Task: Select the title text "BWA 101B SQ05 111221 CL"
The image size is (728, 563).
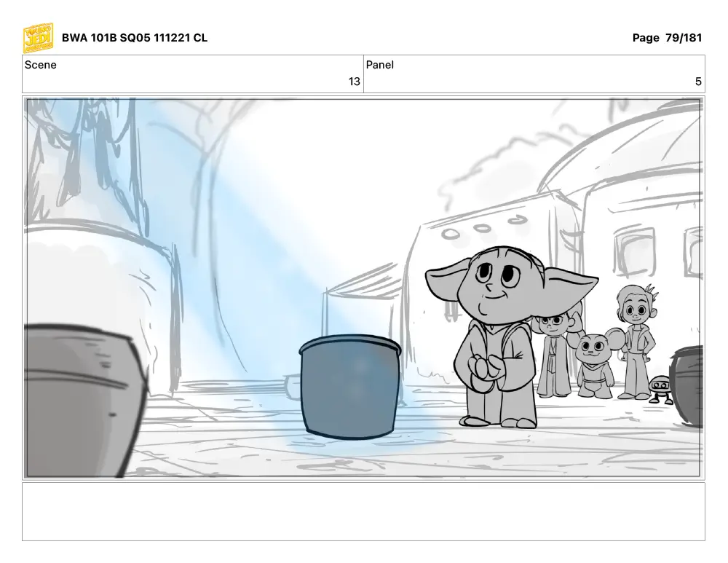Action: (x=135, y=38)
